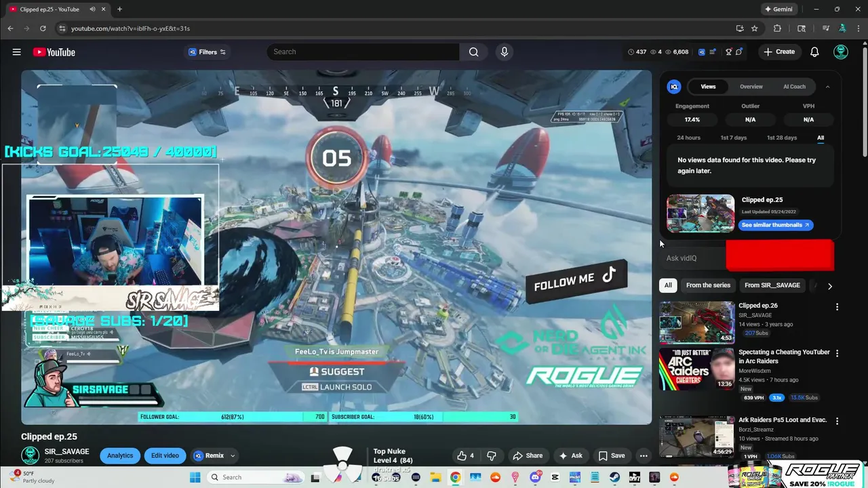This screenshot has height=488, width=868.
Task: Open the YouTube guide hamburger menu
Action: pyautogui.click(x=16, y=52)
